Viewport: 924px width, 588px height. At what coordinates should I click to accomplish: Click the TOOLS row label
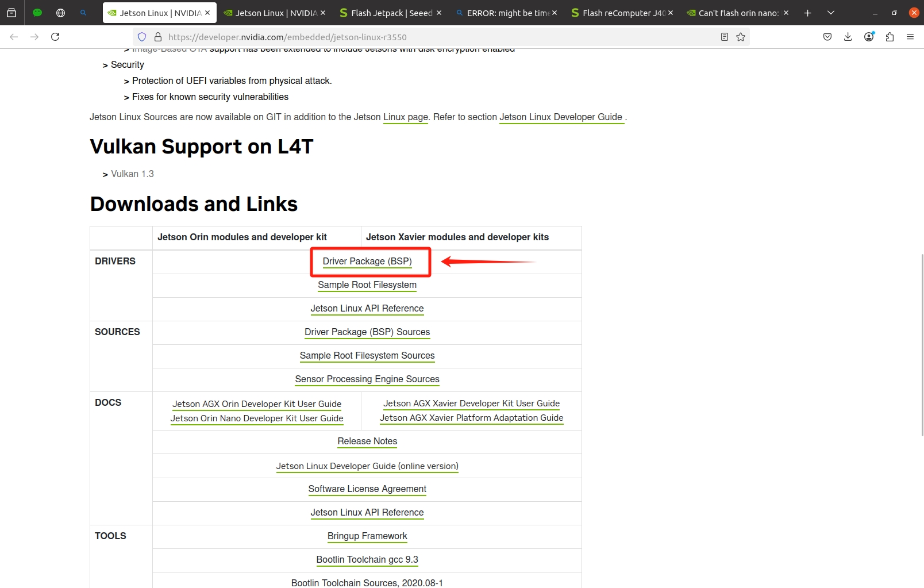pyautogui.click(x=110, y=536)
